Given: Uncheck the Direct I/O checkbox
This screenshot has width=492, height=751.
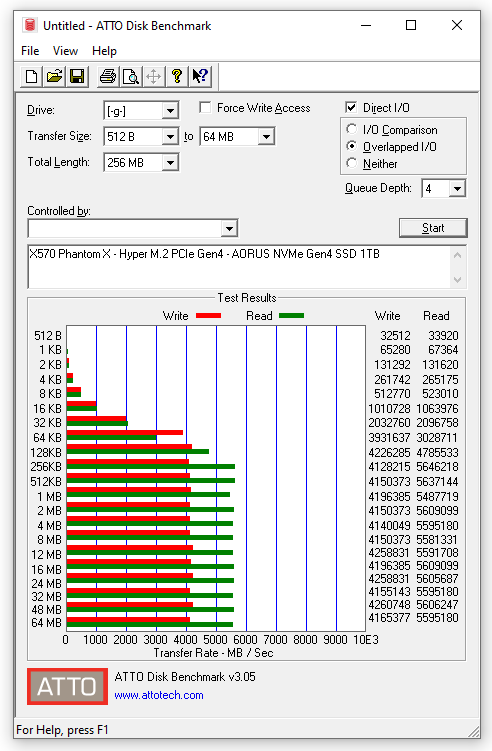Looking at the screenshot, I should point(351,107).
